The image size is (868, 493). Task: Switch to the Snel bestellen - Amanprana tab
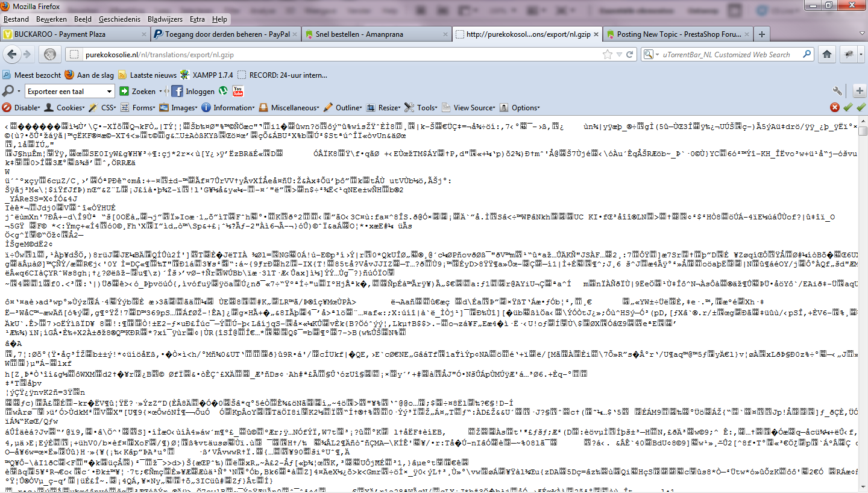click(376, 34)
